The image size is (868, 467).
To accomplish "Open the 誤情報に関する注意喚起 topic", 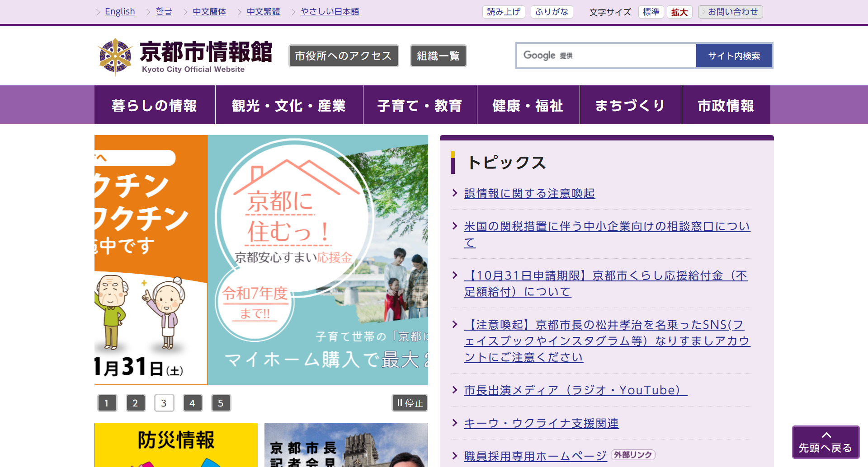I will pos(529,193).
